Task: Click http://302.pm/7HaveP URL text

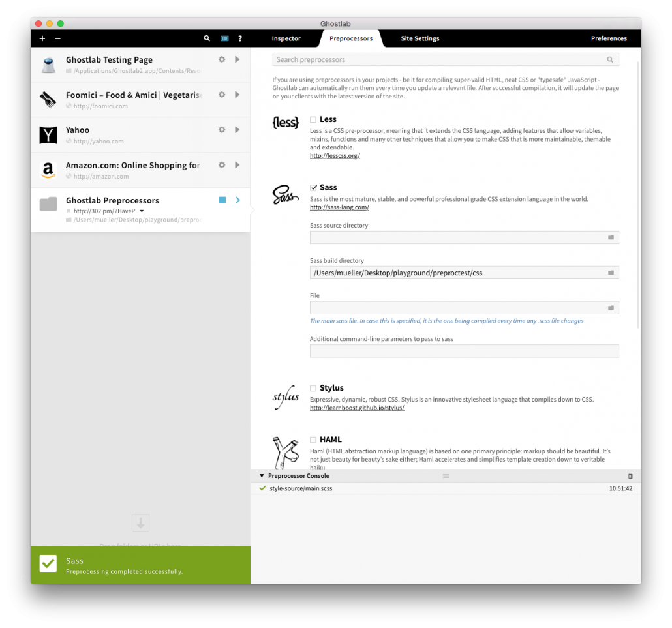Action: point(104,211)
